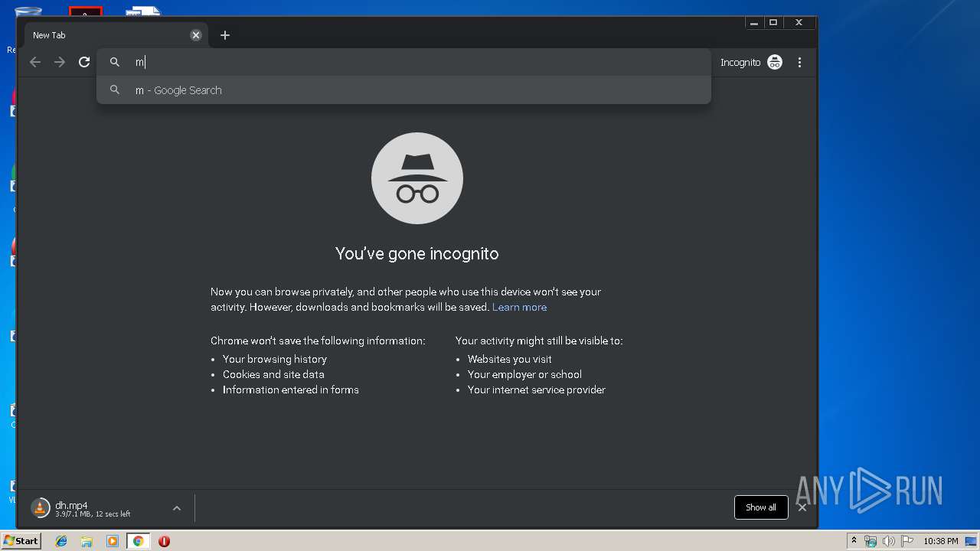Open the Learn more link
The width and height of the screenshot is (980, 551).
point(519,307)
